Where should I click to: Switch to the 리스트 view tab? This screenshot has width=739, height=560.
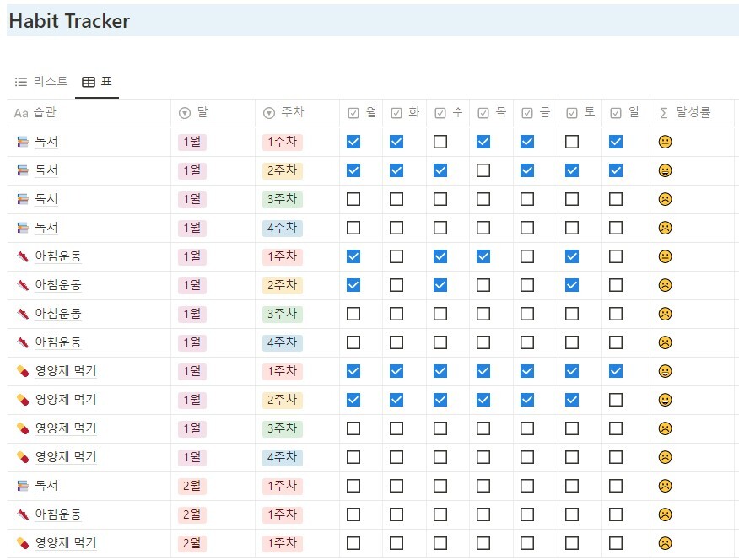(x=41, y=82)
